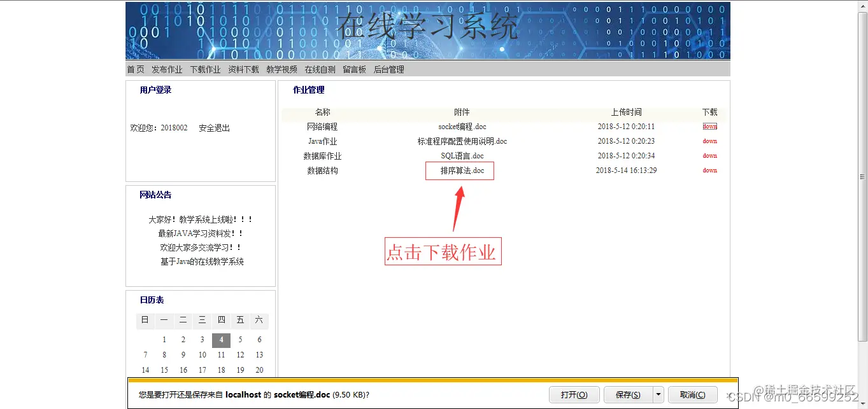Select 发布作业 in the navigation bar

[x=167, y=69]
